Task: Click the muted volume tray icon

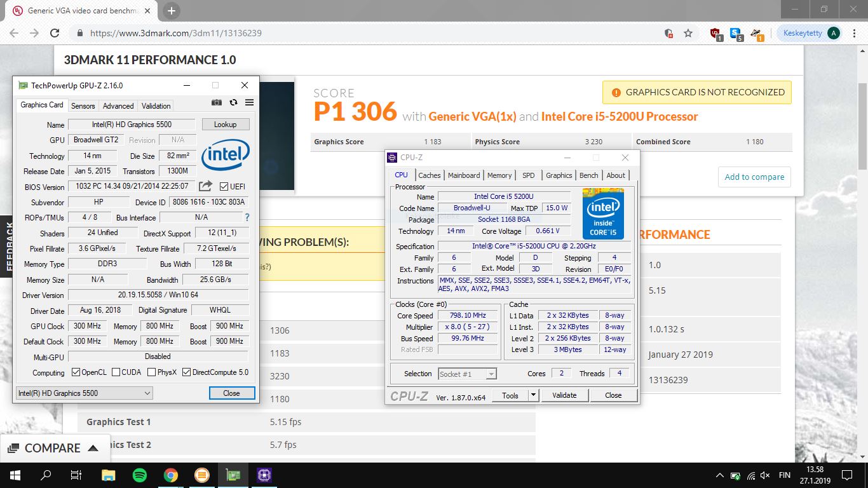Action: (x=766, y=475)
